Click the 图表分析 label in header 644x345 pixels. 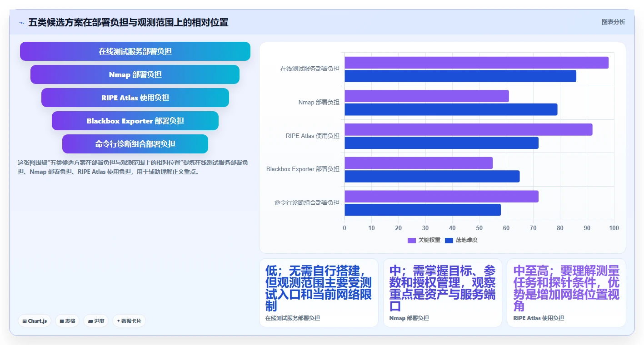[613, 22]
